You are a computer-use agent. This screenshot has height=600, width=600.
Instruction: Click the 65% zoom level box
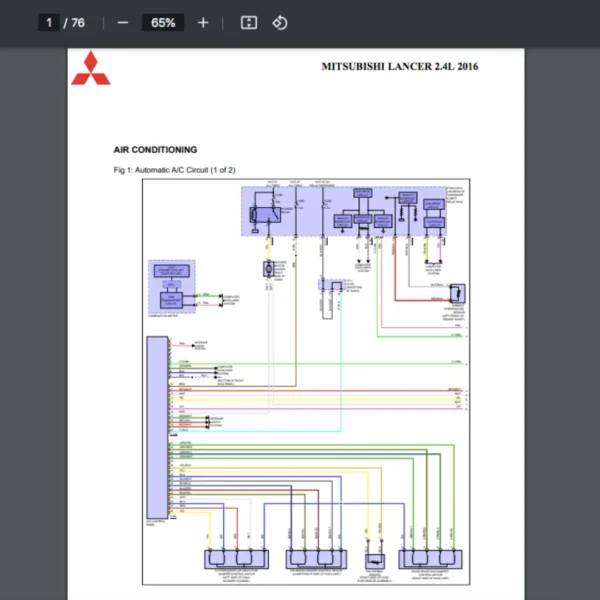pyautogui.click(x=163, y=22)
